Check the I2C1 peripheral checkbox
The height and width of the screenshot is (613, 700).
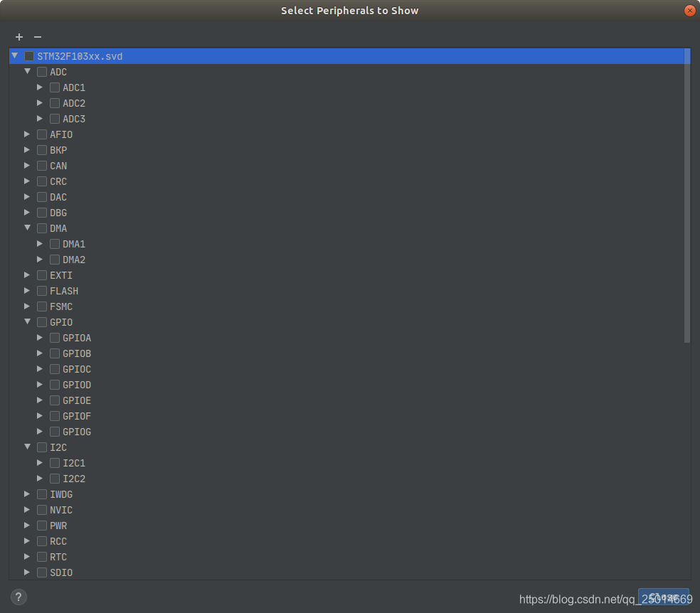(55, 462)
